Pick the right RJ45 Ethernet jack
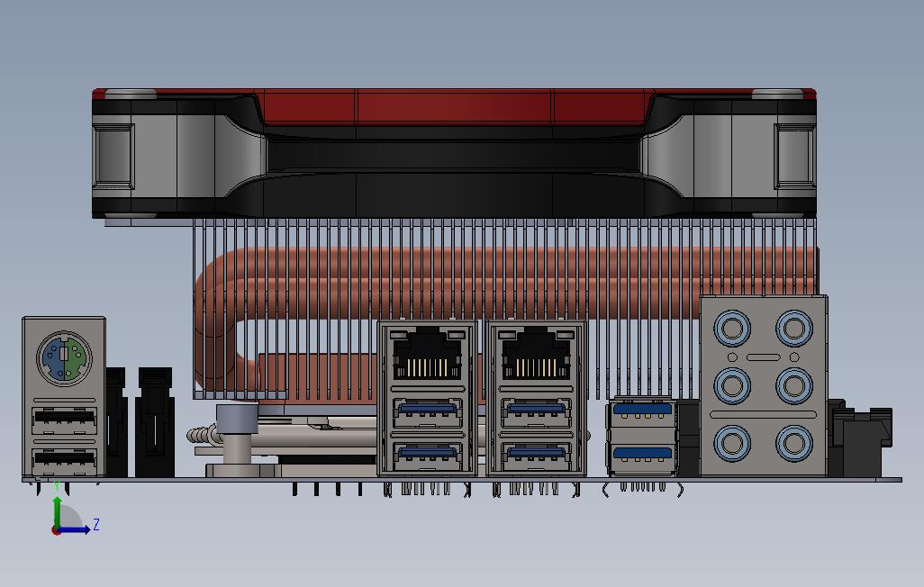Viewport: 924px width, 587px height. click(x=536, y=354)
